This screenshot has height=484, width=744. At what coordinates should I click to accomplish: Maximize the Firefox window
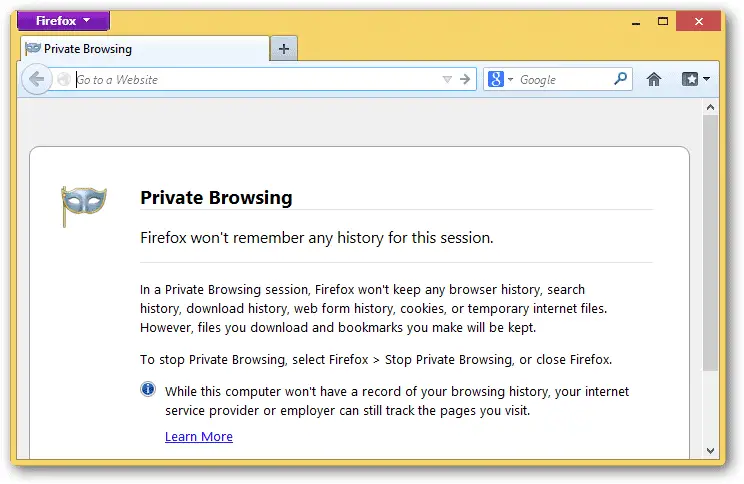click(663, 21)
